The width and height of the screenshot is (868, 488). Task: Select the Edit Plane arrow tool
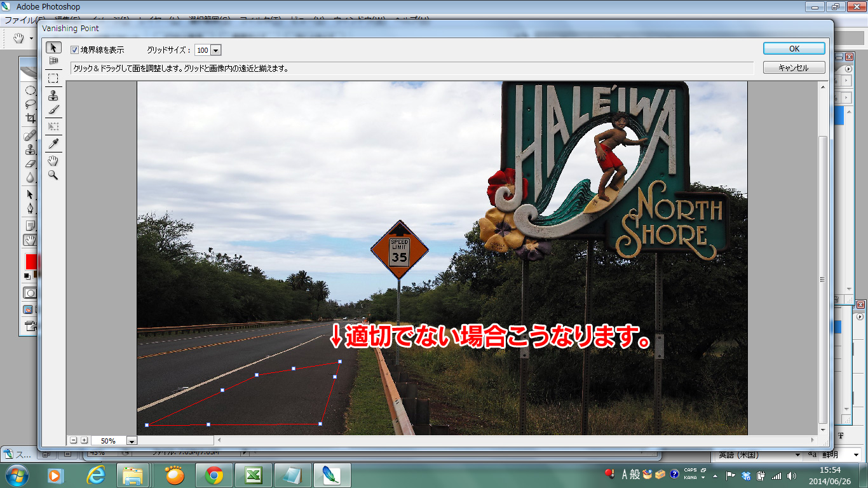tap(53, 48)
